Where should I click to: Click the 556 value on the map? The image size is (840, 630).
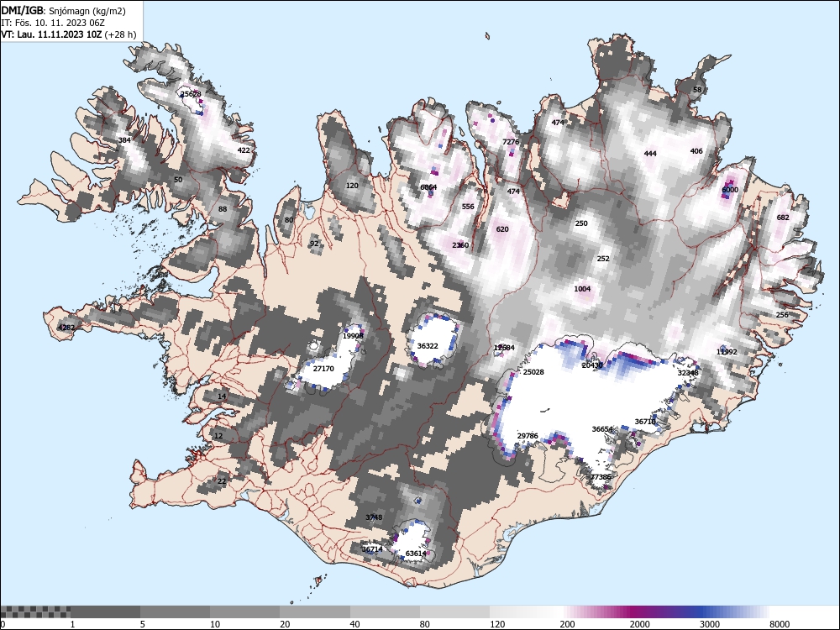coord(468,207)
